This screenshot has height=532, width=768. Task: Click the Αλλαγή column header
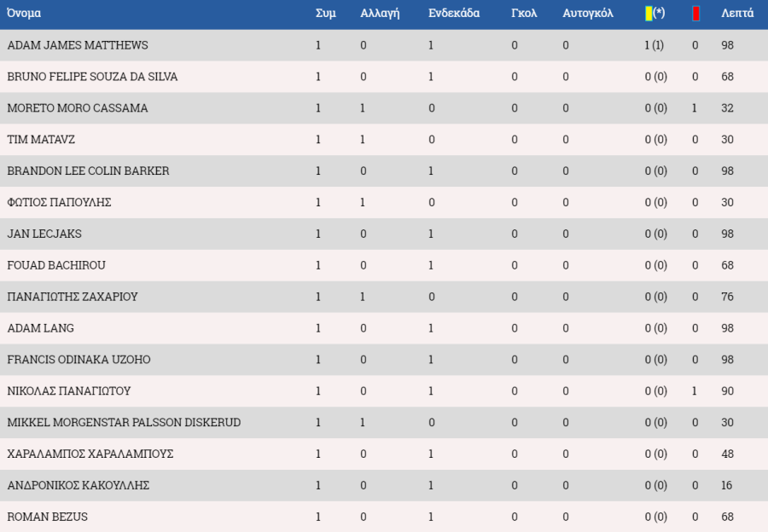[x=380, y=13]
